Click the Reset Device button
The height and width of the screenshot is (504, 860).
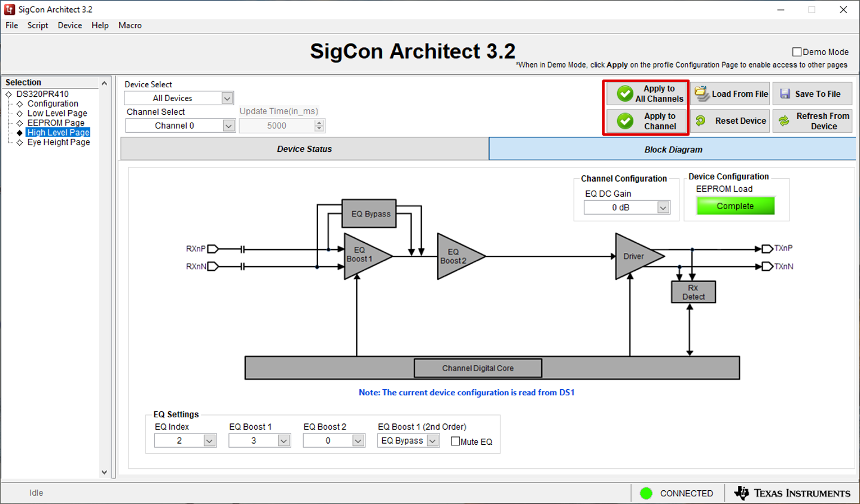(730, 121)
